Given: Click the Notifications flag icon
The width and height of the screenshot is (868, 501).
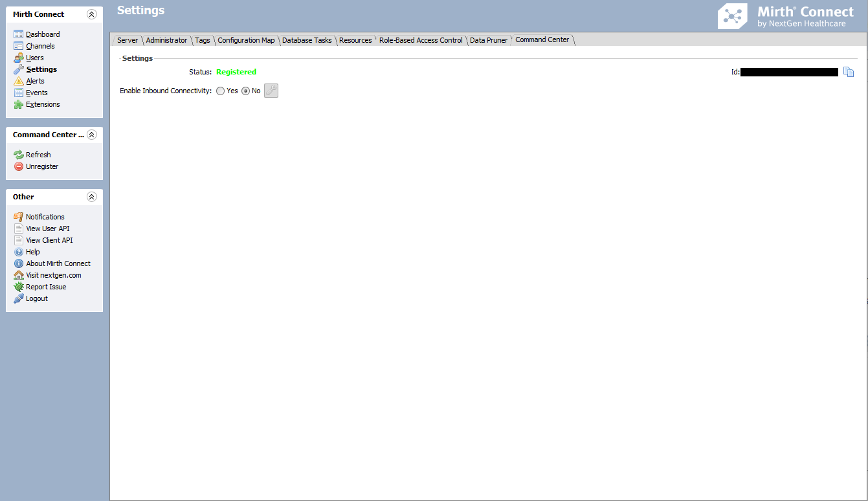Looking at the screenshot, I should click(19, 217).
